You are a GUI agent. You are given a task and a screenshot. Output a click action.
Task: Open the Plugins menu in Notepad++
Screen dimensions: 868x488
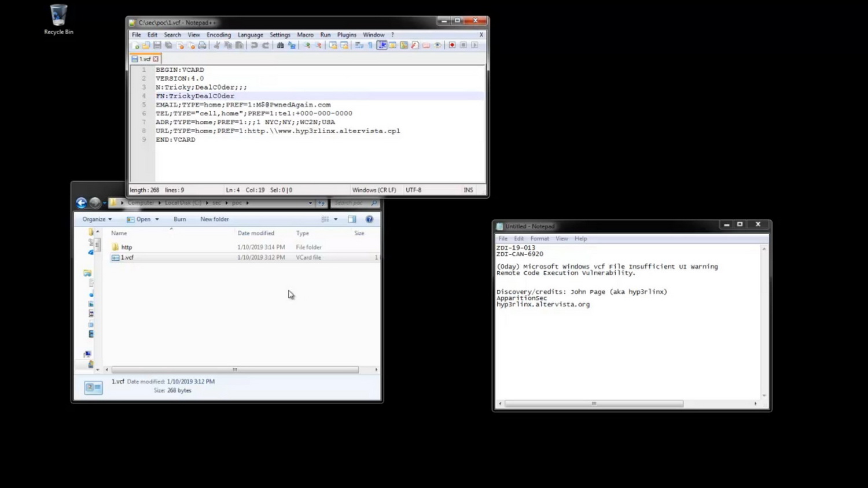click(x=347, y=35)
